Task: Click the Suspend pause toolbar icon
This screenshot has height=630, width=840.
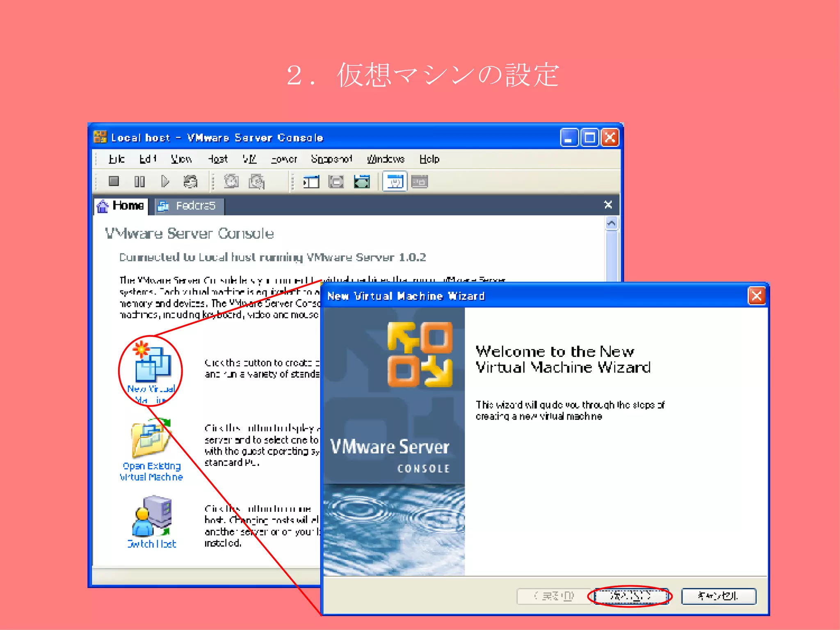Action: click(139, 181)
